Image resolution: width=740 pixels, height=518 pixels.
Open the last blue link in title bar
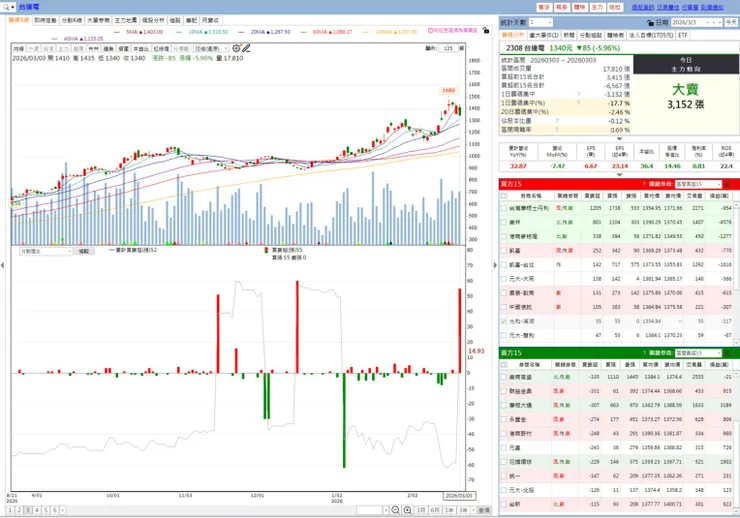(712, 8)
